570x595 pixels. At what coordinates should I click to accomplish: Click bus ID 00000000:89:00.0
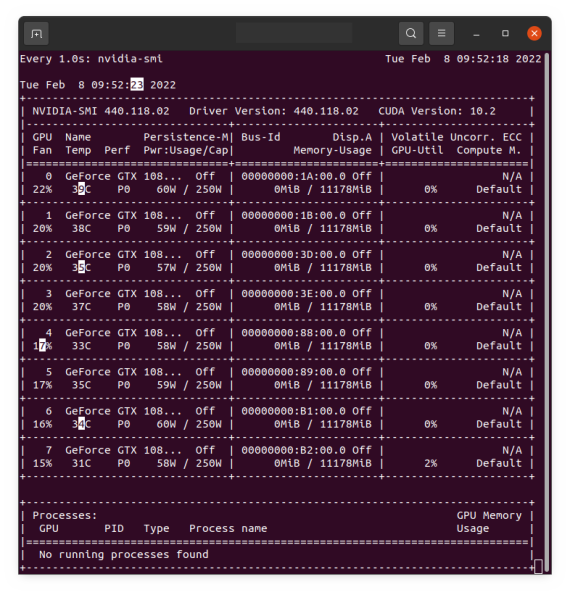click(293, 372)
